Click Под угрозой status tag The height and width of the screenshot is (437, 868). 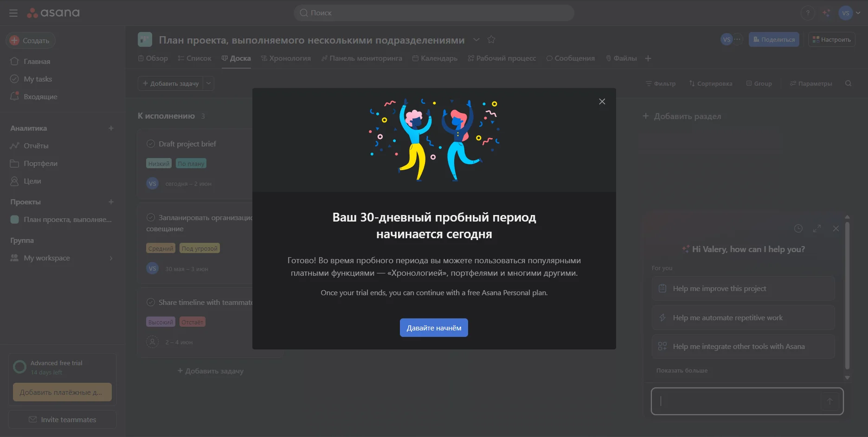[x=199, y=248]
